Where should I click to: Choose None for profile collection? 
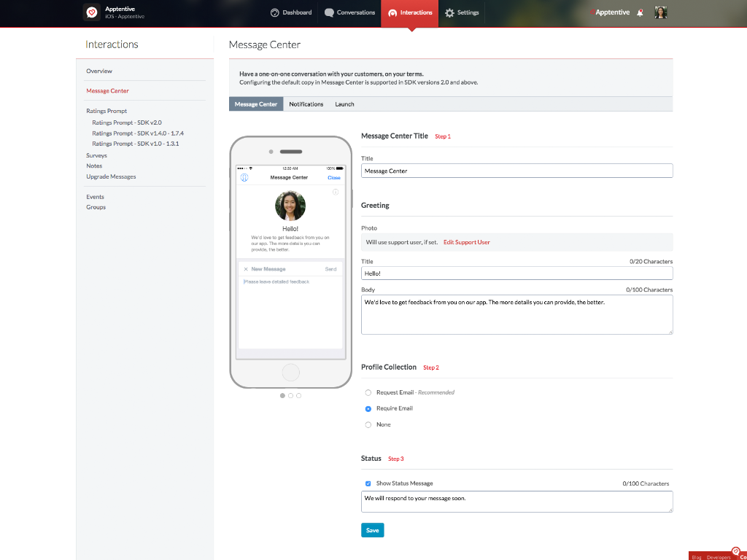[368, 424]
